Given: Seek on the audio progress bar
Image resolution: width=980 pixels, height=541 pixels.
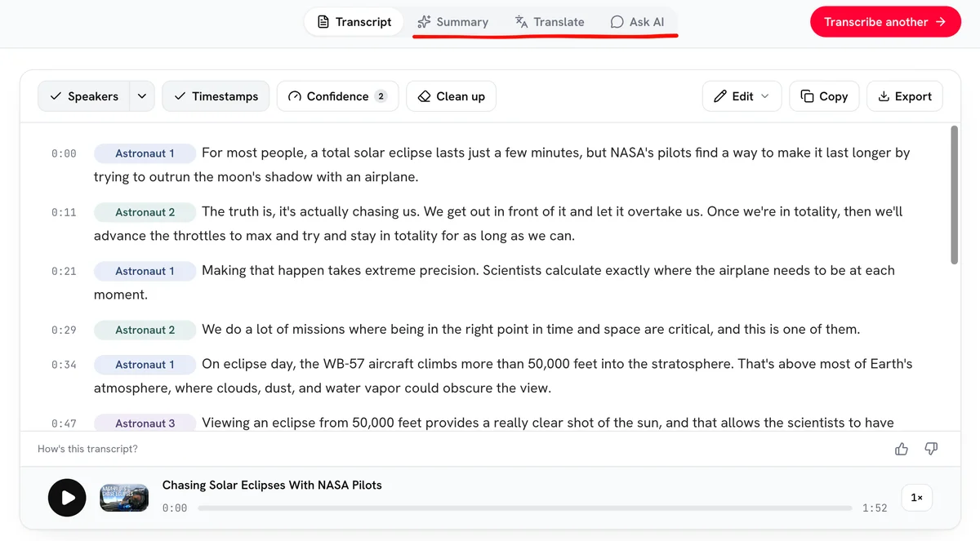Looking at the screenshot, I should point(524,508).
